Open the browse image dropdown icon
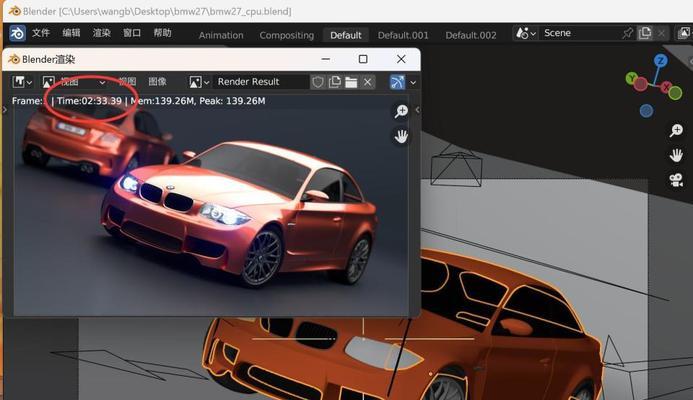693x400 pixels. point(199,82)
